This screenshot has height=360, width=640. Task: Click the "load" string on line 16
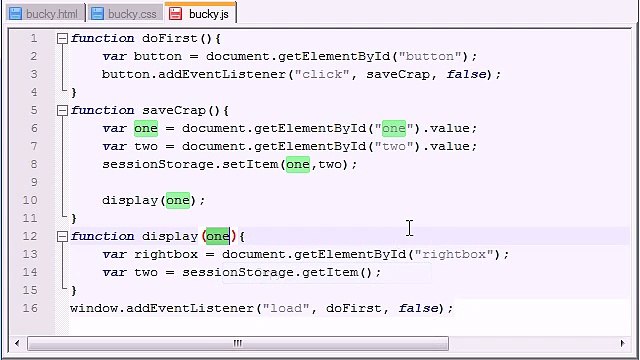click(x=286, y=308)
